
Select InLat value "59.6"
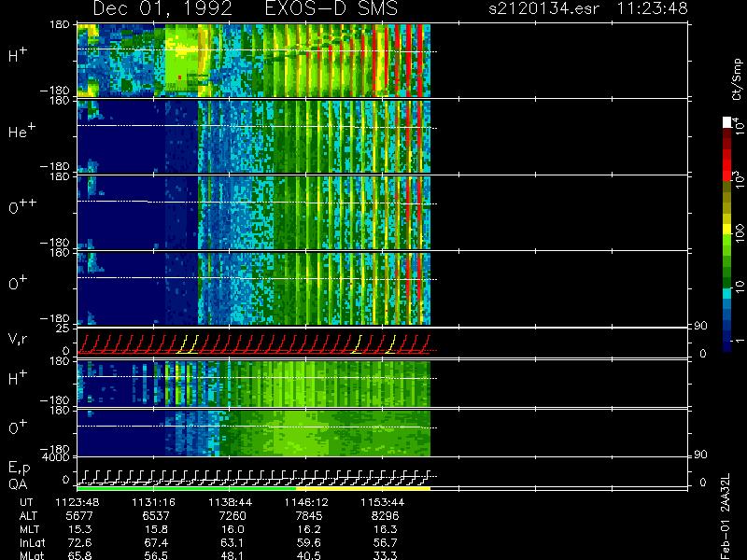tap(309, 542)
